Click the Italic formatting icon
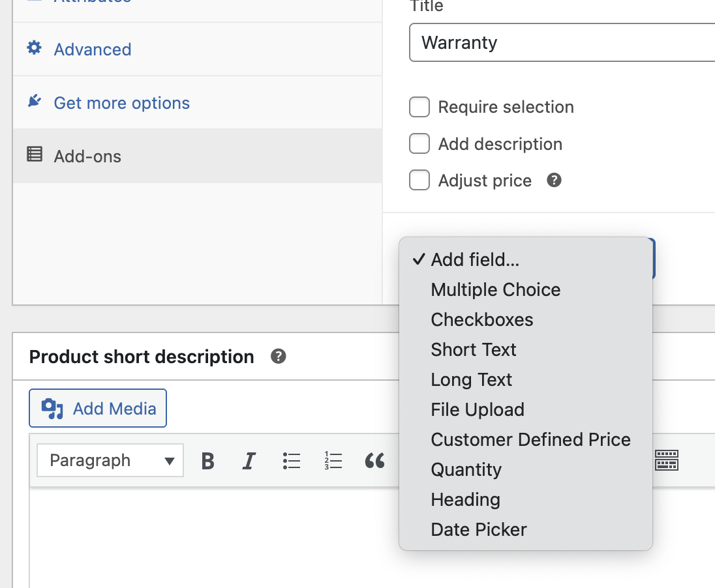Screen dimensions: 715x588 tap(249, 461)
